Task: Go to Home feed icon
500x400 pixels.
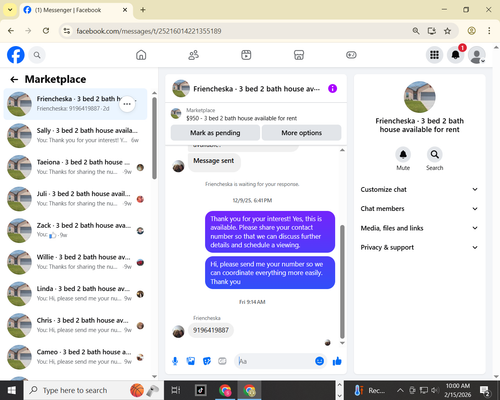Action: click(x=141, y=55)
